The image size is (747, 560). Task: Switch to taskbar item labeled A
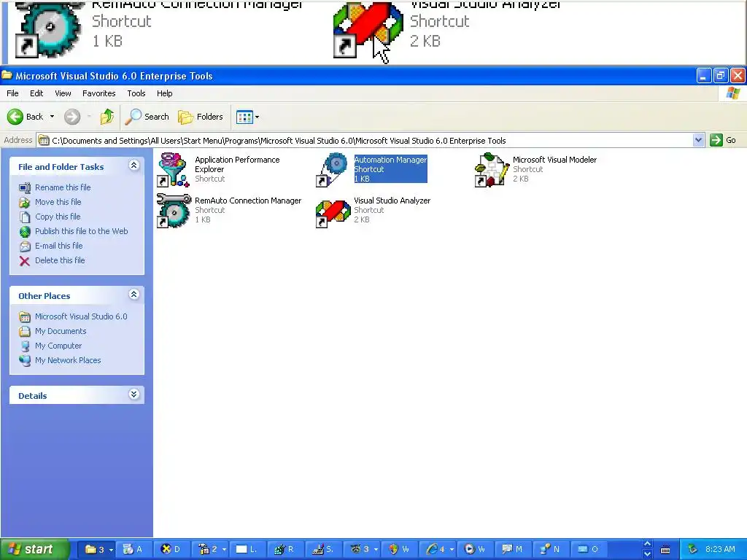pos(134,550)
